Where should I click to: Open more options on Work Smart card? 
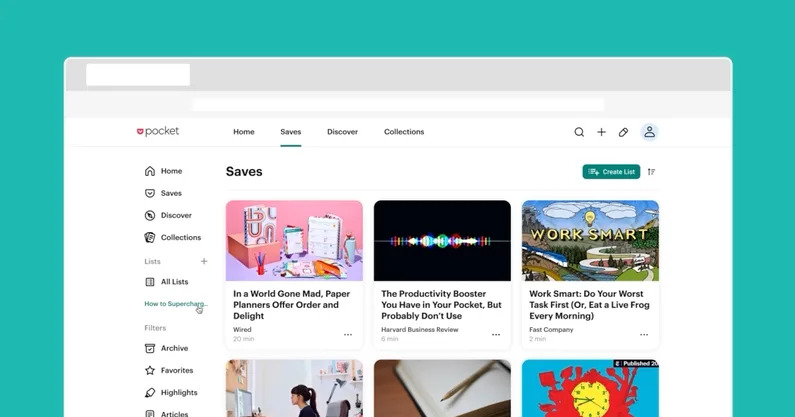[644, 335]
